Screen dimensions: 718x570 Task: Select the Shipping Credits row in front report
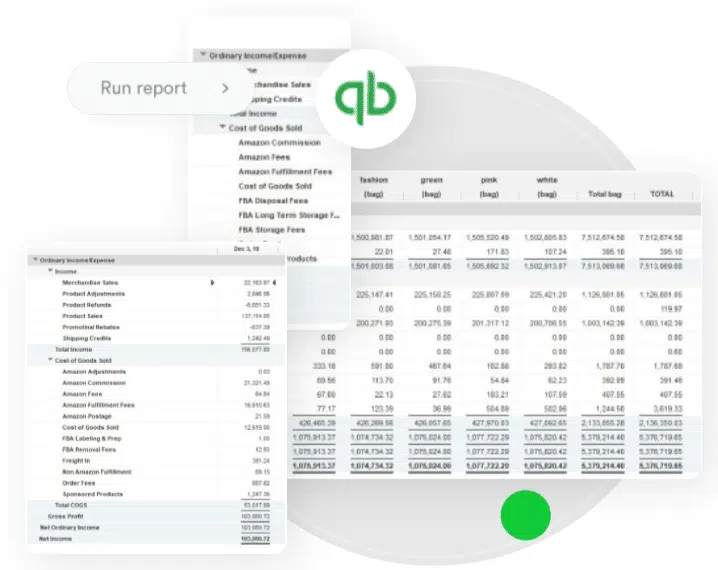click(156, 338)
